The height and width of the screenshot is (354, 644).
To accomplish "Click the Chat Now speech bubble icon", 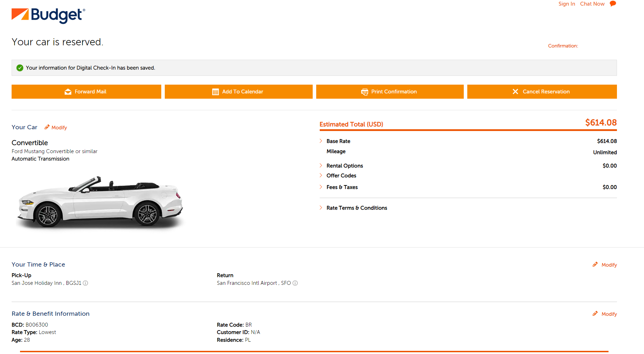I will [x=613, y=4].
